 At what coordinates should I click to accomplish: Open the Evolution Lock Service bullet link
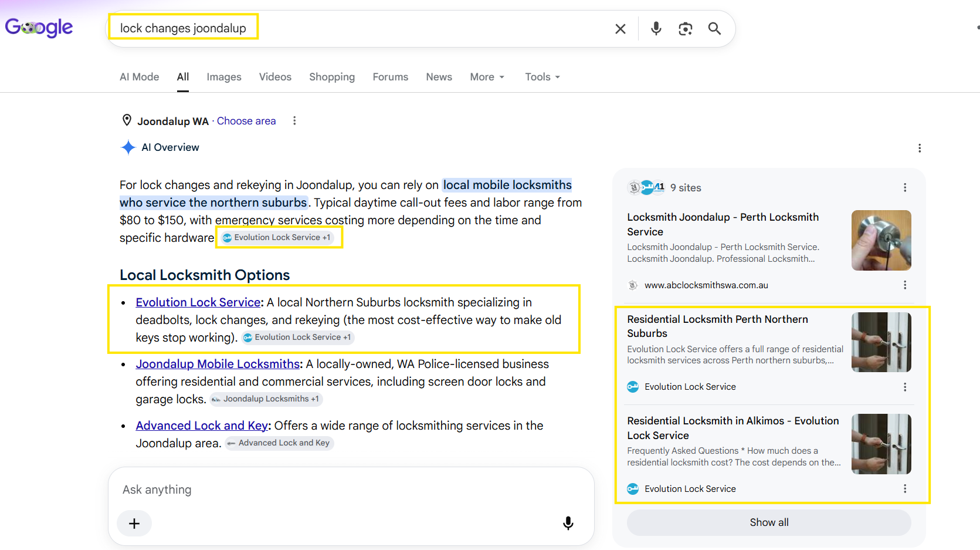pyautogui.click(x=198, y=302)
